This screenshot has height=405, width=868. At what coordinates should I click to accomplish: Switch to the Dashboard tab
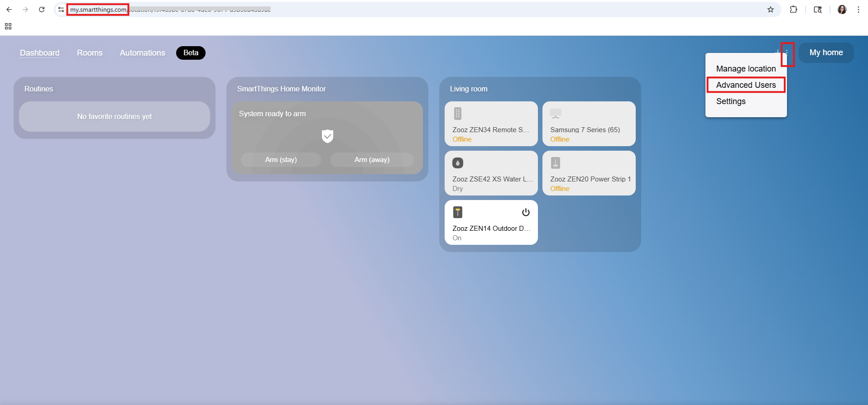[40, 53]
